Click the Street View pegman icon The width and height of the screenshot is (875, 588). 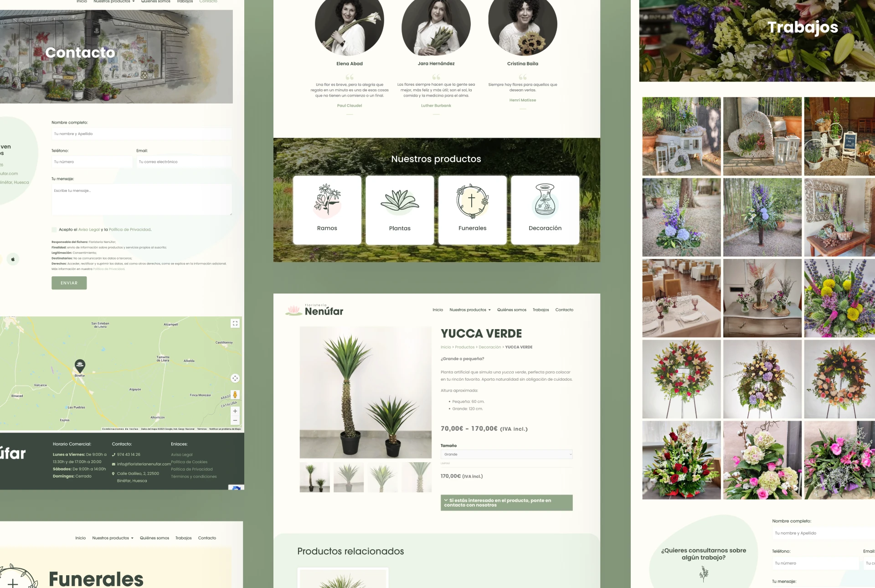tap(235, 395)
